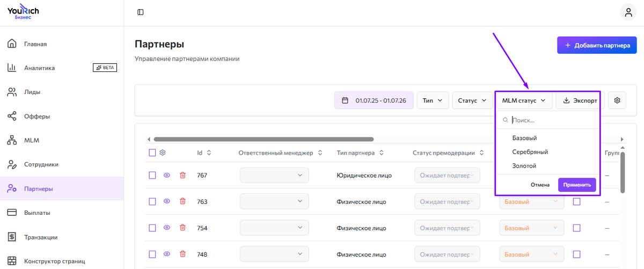Click the table horizontal scrollbar thumb
Viewport: 644px width, 269px height.
[264, 139]
